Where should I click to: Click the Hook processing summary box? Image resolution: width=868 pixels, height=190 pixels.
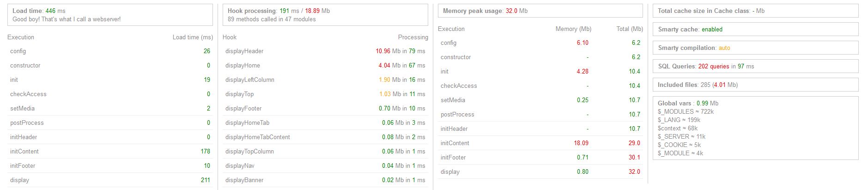click(325, 15)
